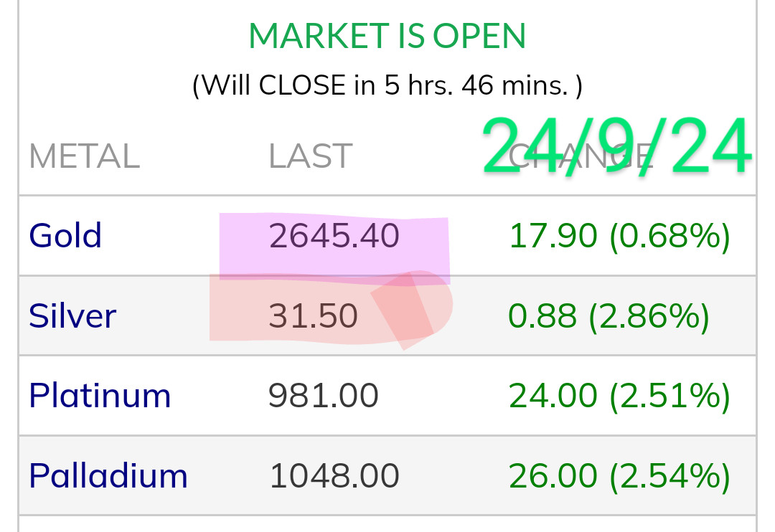Select Palladium last price 1048.00
This screenshot has height=532, width=775.
[334, 476]
